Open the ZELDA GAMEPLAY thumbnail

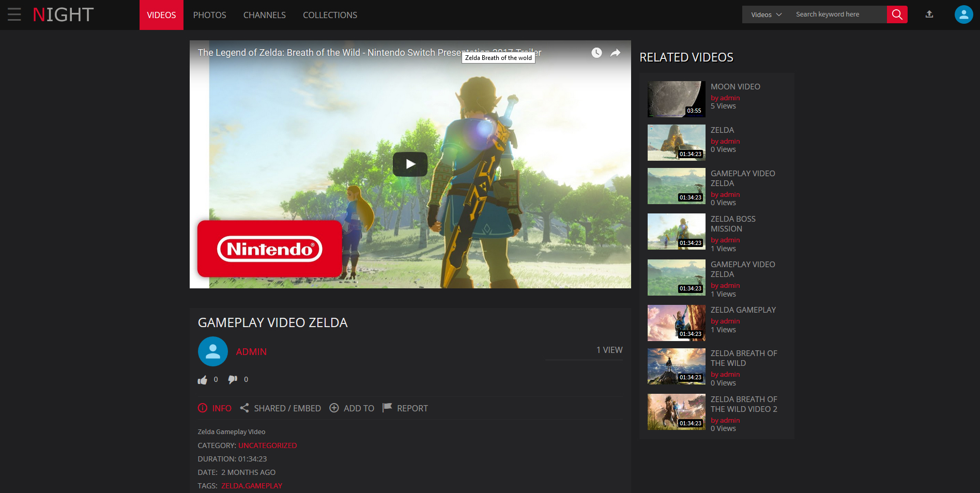click(x=677, y=323)
